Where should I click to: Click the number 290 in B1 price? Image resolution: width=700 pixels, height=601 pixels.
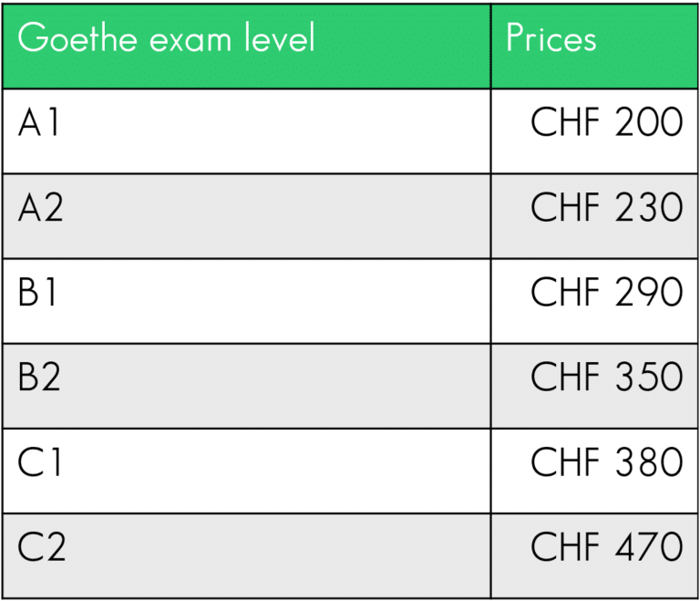[x=648, y=293]
